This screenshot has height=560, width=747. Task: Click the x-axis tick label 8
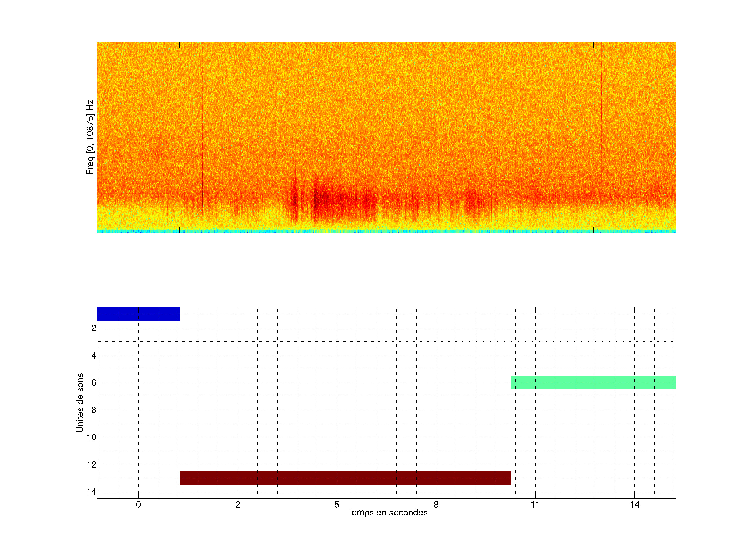click(x=436, y=505)
